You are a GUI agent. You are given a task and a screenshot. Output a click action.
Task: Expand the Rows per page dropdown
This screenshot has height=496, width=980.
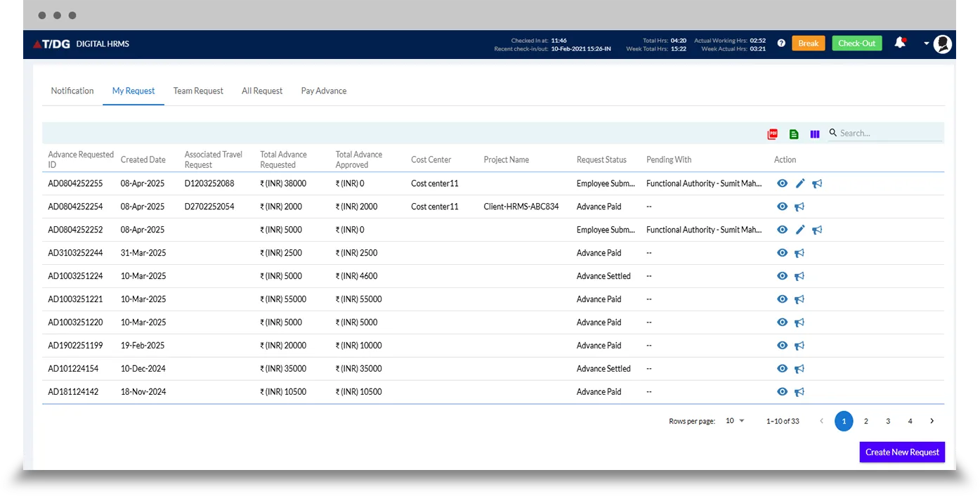coord(735,421)
